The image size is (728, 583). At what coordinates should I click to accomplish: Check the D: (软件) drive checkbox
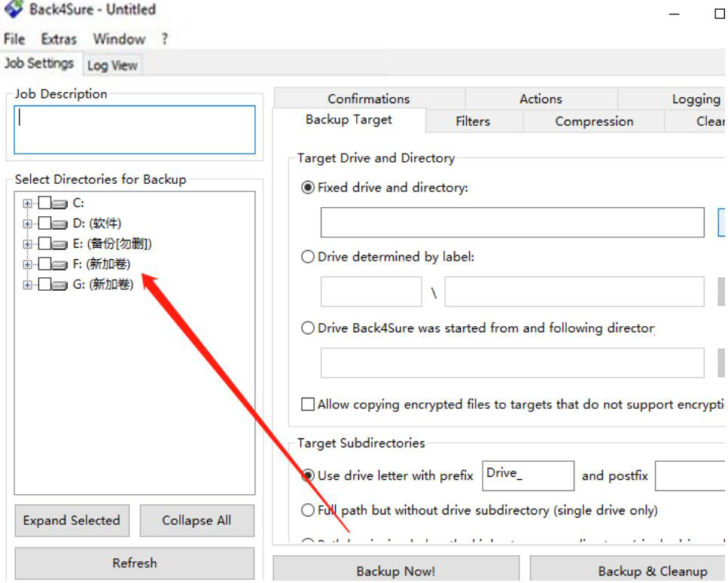click(x=44, y=224)
